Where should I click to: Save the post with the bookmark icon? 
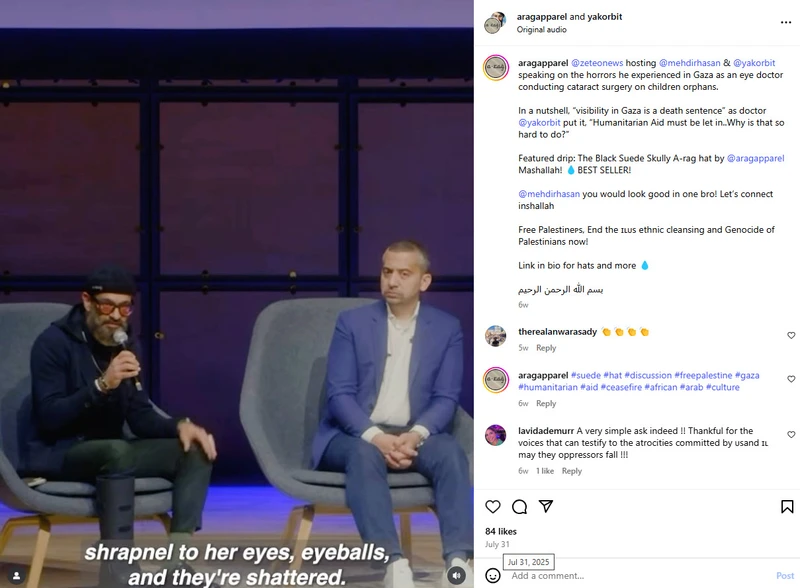click(787, 506)
